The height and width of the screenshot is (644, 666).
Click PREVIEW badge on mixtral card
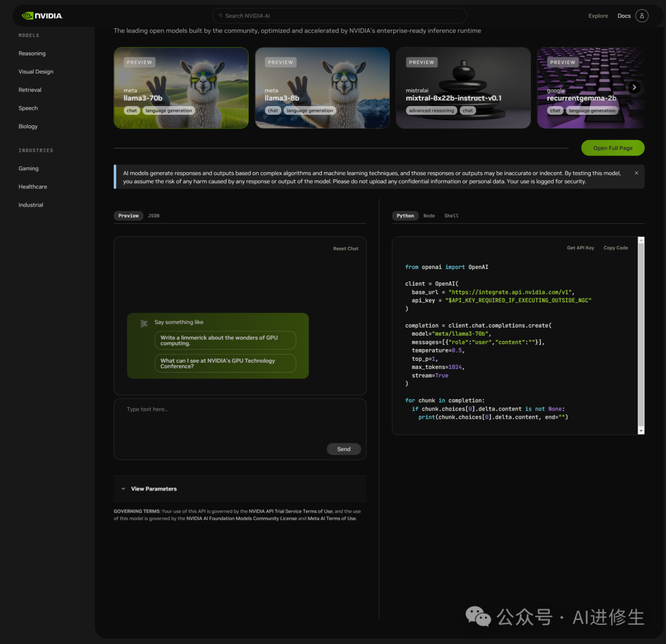(421, 62)
